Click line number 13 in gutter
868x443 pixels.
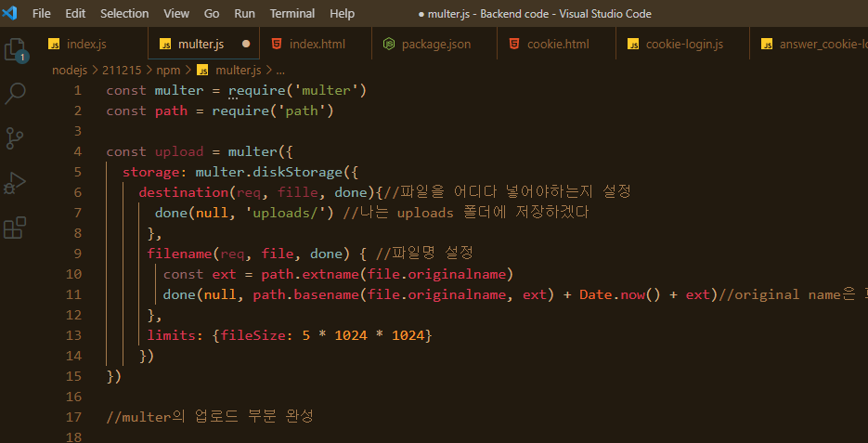click(73, 335)
